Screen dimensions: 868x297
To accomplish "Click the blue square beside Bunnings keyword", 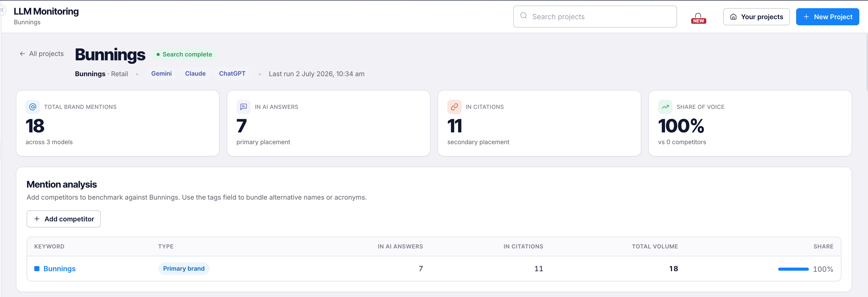I will [37, 269].
